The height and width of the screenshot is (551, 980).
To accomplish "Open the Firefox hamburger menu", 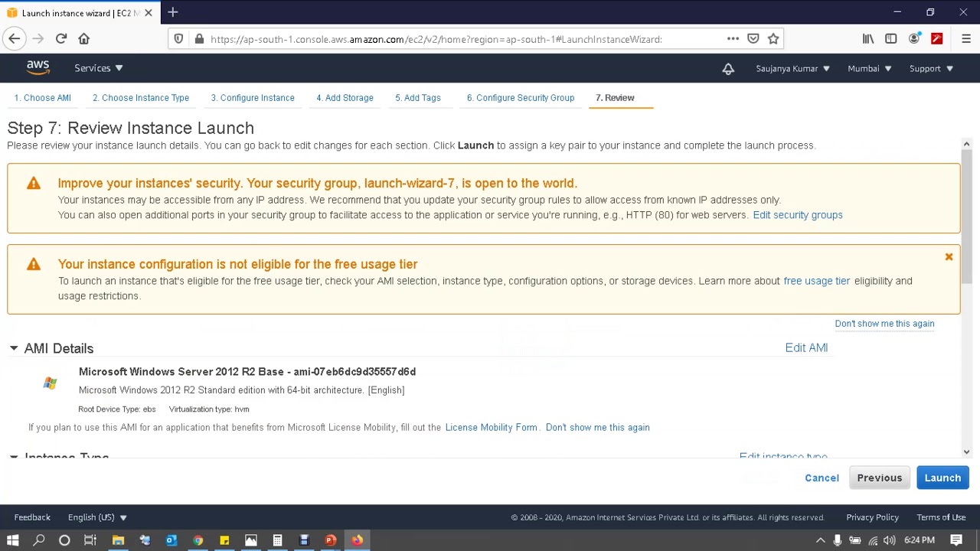I will [966, 38].
